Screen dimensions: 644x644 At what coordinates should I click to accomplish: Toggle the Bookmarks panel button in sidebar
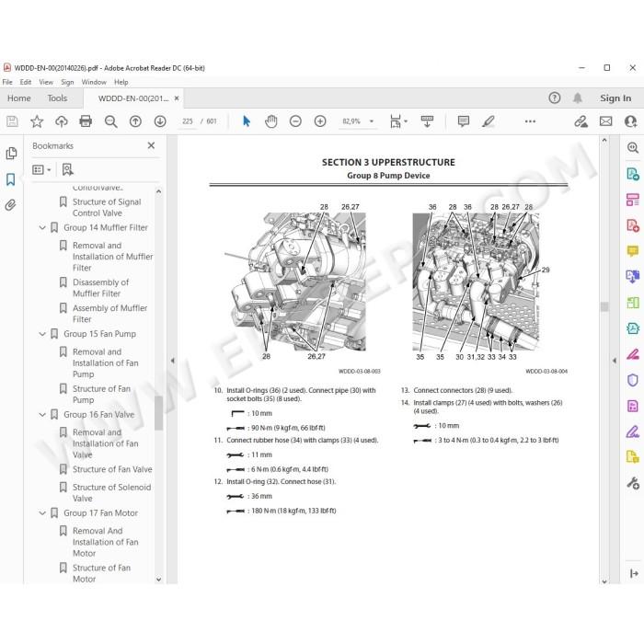point(11,179)
